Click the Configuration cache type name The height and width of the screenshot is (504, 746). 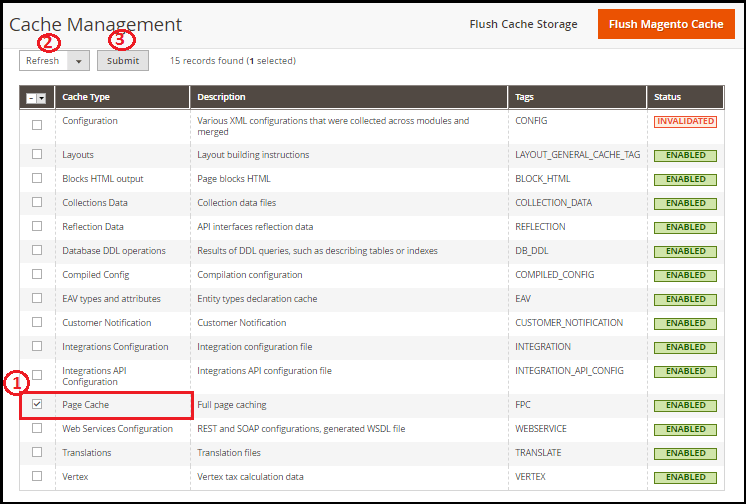[90, 121]
